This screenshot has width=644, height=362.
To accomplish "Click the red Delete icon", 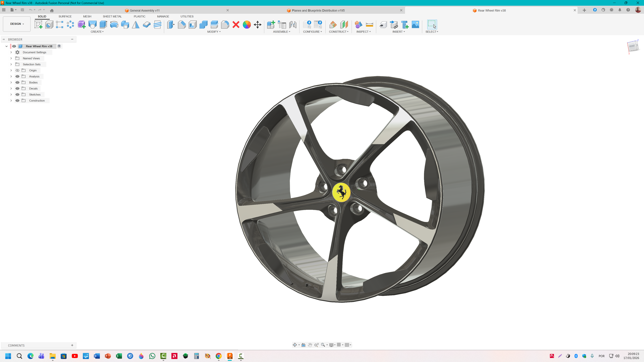I will [236, 24].
